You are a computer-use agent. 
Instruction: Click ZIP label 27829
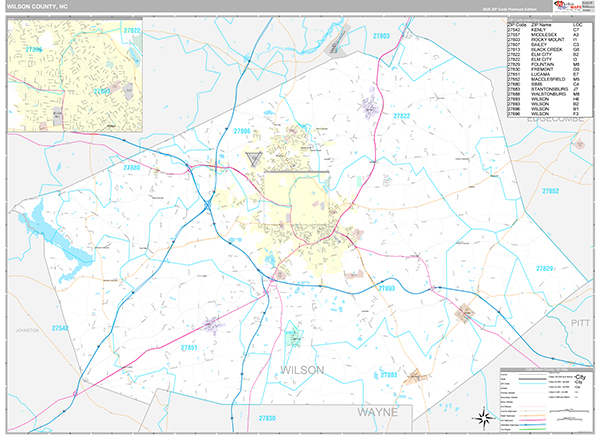544,269
